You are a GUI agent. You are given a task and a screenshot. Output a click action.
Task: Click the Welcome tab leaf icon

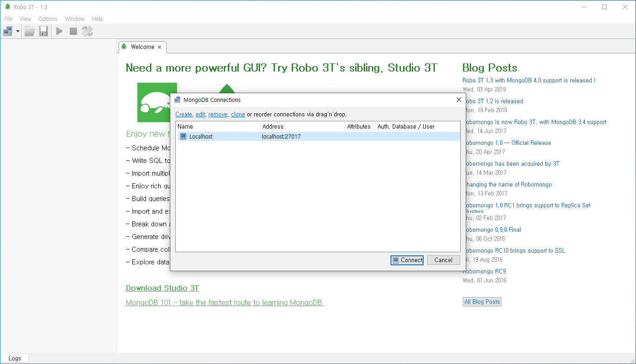[x=124, y=47]
